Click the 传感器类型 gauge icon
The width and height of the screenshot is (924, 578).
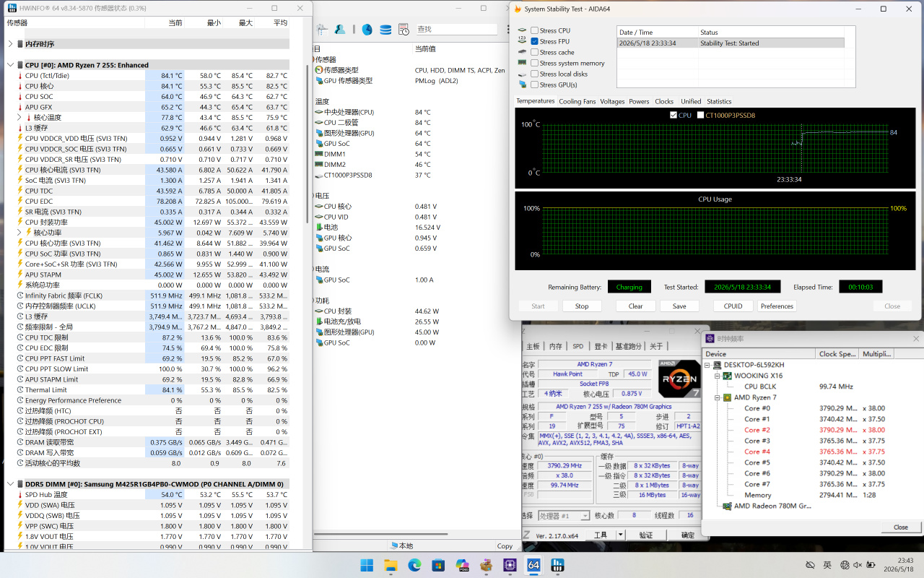(x=318, y=70)
